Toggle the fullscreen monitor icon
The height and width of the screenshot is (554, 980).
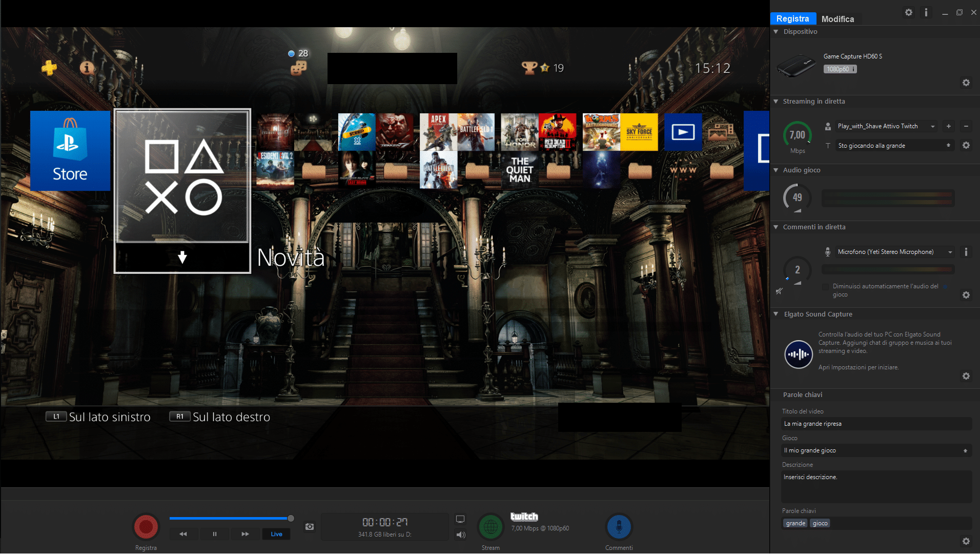[460, 519]
